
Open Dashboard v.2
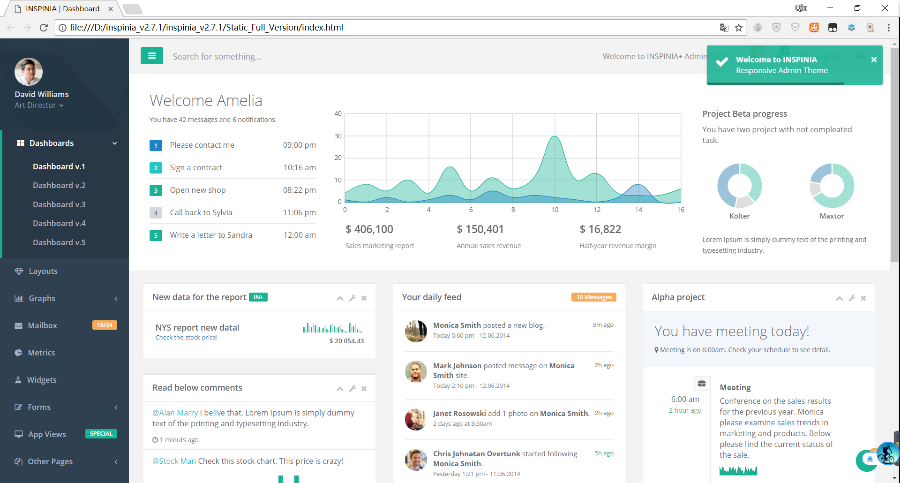59,185
